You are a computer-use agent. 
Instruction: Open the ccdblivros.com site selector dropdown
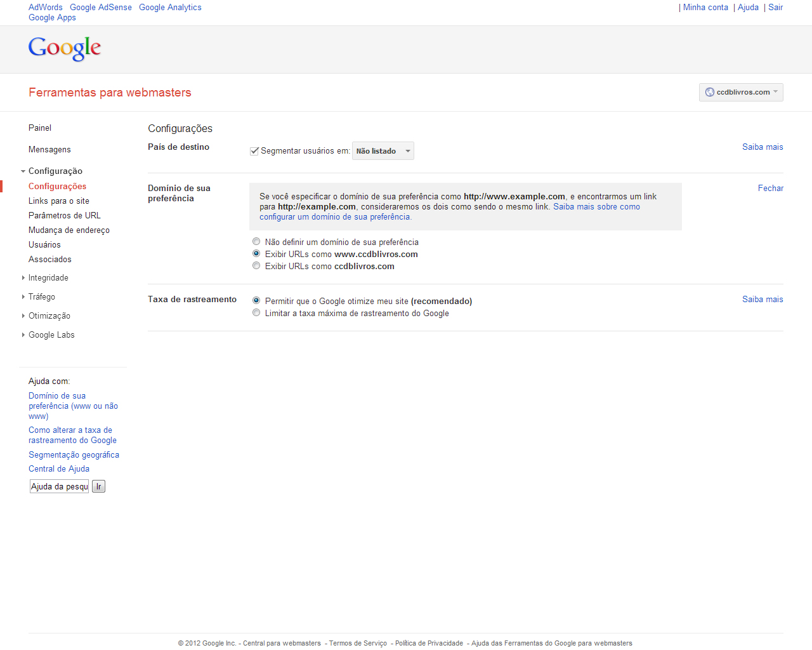(741, 92)
